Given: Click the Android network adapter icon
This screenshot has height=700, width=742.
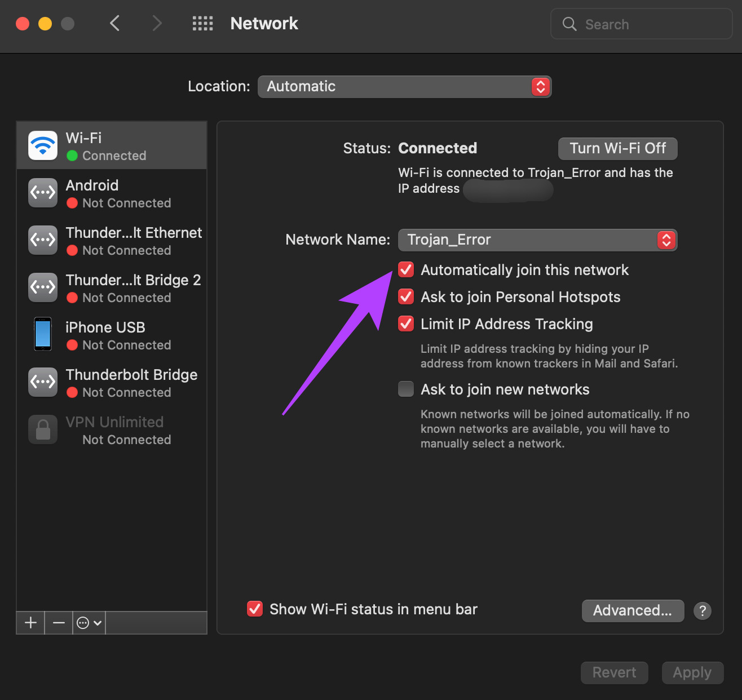Looking at the screenshot, I should point(42,193).
